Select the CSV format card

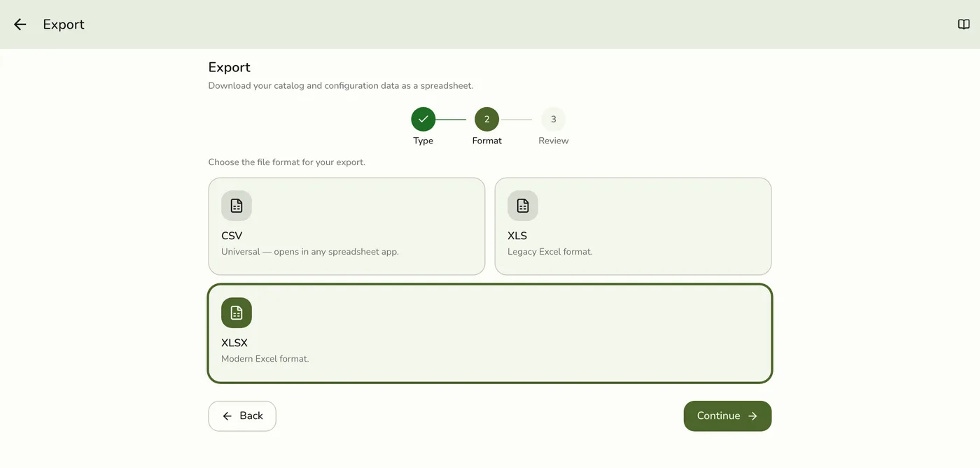[346, 226]
